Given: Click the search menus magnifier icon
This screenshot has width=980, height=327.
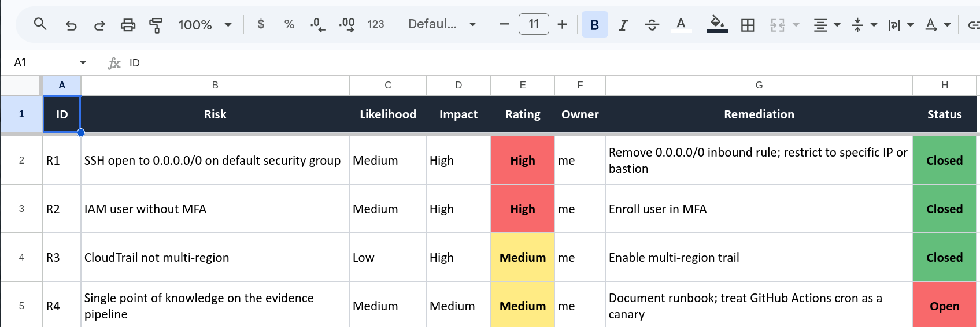Looking at the screenshot, I should coord(40,24).
